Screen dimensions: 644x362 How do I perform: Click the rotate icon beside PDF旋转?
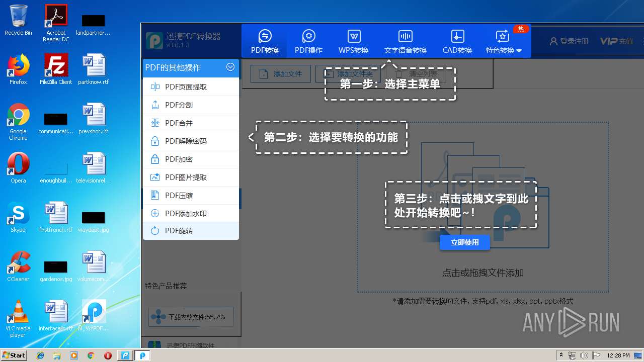coord(155,231)
